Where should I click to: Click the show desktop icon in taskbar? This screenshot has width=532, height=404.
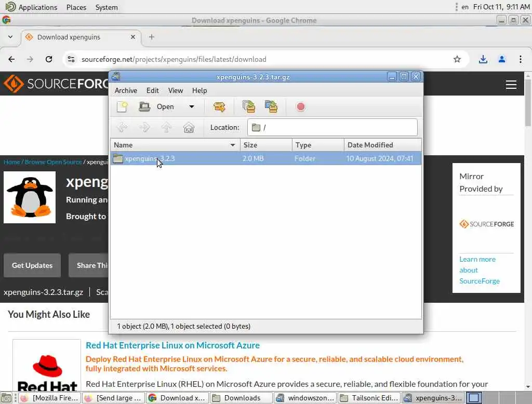coord(6,398)
